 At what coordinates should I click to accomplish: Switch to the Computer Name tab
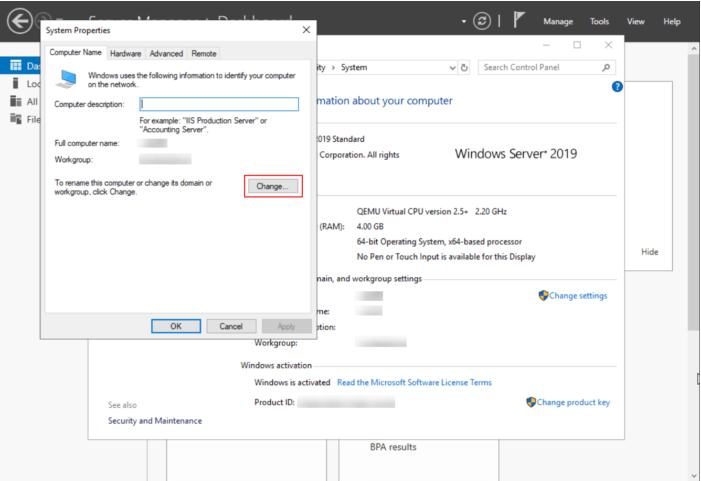point(75,52)
